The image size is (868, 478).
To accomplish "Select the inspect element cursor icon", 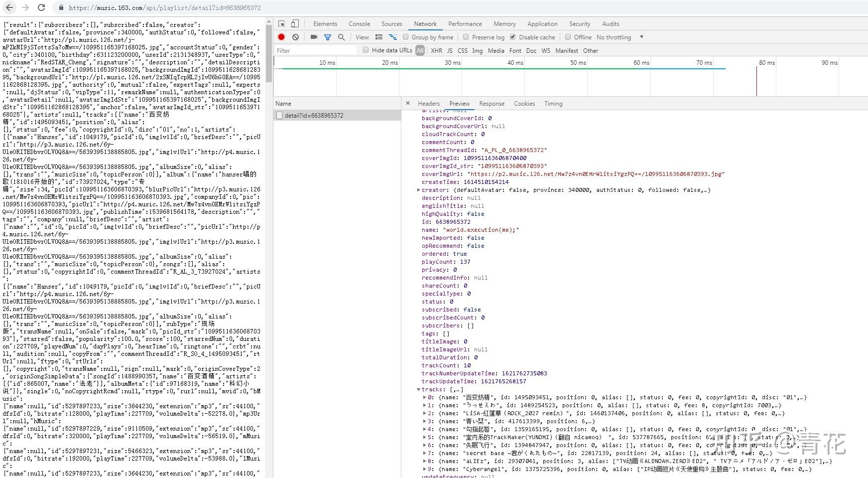I will click(282, 23).
